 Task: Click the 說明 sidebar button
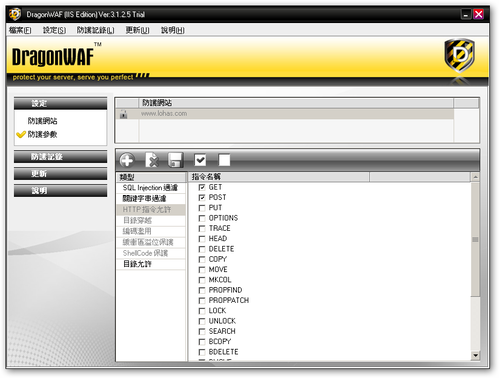tap(60, 191)
